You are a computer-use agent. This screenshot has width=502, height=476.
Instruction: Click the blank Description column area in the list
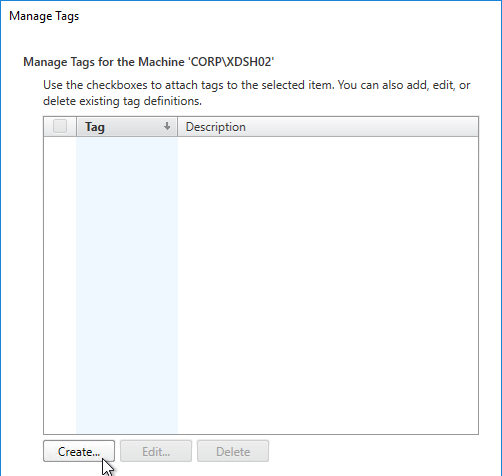click(x=328, y=285)
